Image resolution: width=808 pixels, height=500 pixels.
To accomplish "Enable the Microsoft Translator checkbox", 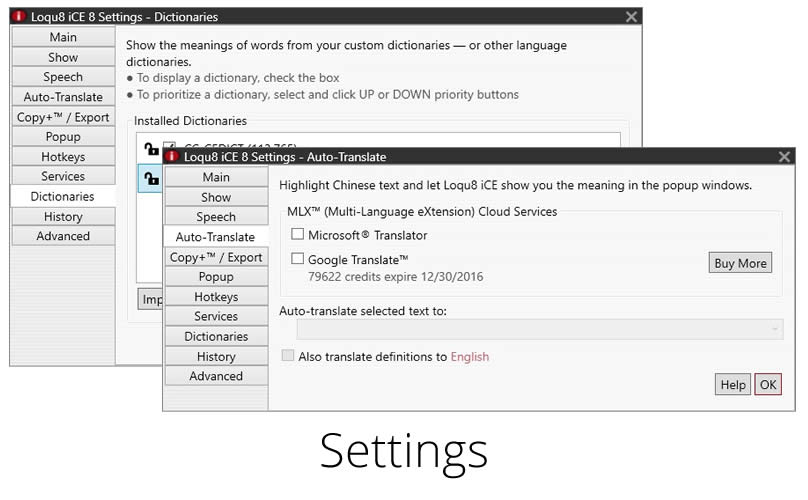I will [x=297, y=235].
